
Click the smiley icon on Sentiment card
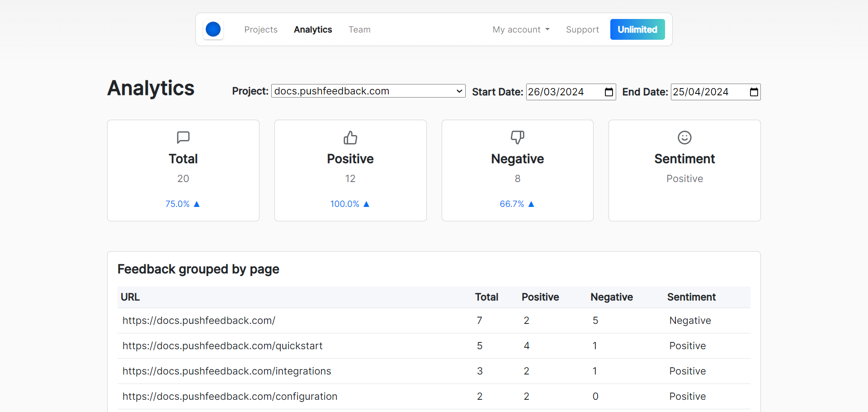pos(684,137)
